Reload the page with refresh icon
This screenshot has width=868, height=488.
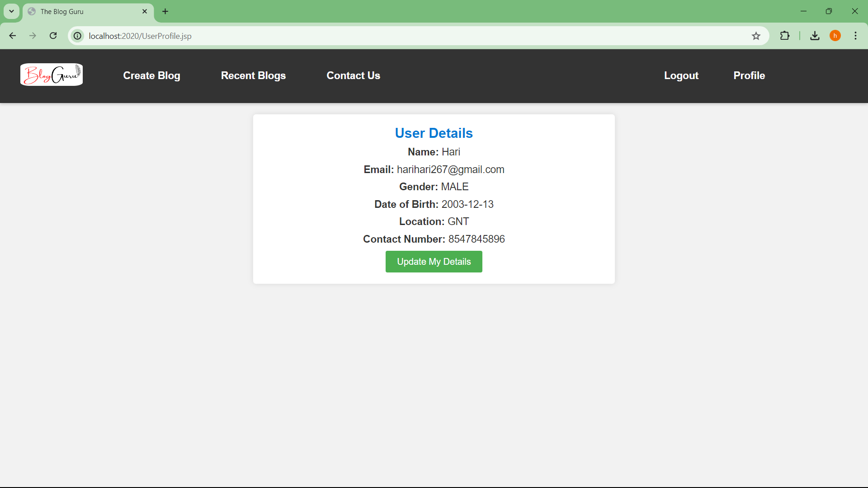tap(53, 36)
